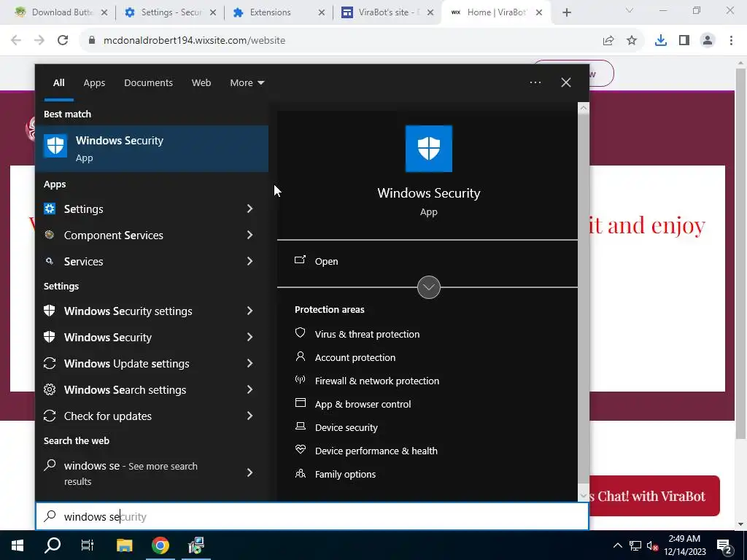The width and height of the screenshot is (747, 560).
Task: Open the Chrome profile avatar
Action: pos(708,41)
